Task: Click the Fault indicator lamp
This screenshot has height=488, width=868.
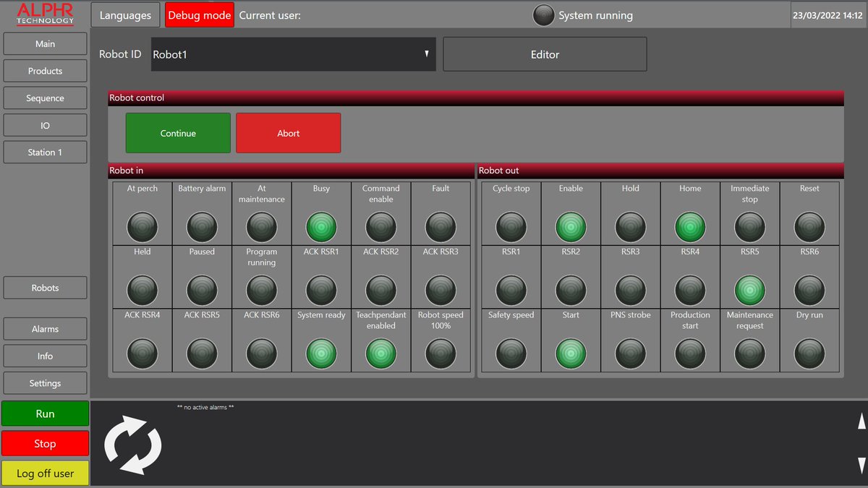Action: tap(441, 227)
